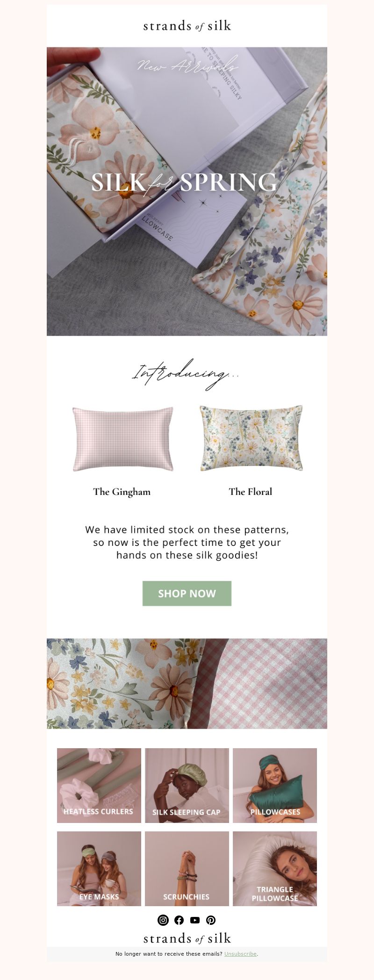Select the Floral pillowcase image
The width and height of the screenshot is (374, 980).
pos(251,438)
